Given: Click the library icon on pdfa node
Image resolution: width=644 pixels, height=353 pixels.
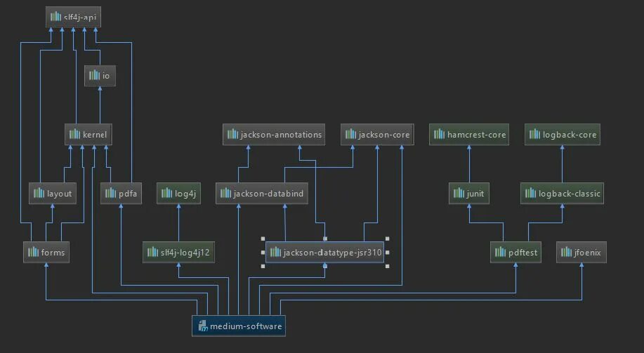Looking at the screenshot, I should pos(111,193).
